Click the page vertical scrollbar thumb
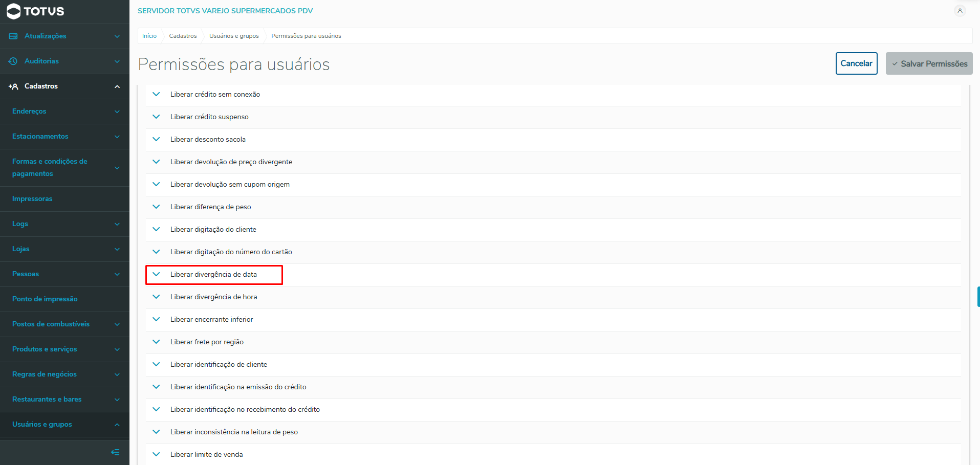 (x=978, y=297)
